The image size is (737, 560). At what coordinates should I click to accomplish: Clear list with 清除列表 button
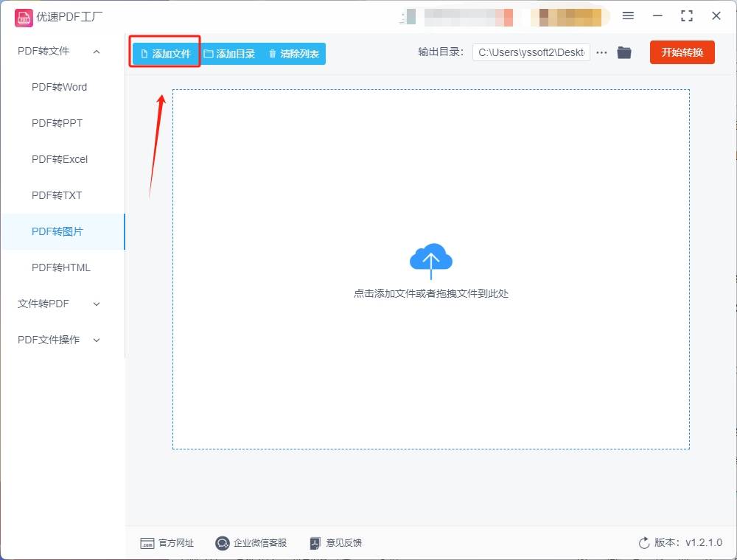point(294,54)
